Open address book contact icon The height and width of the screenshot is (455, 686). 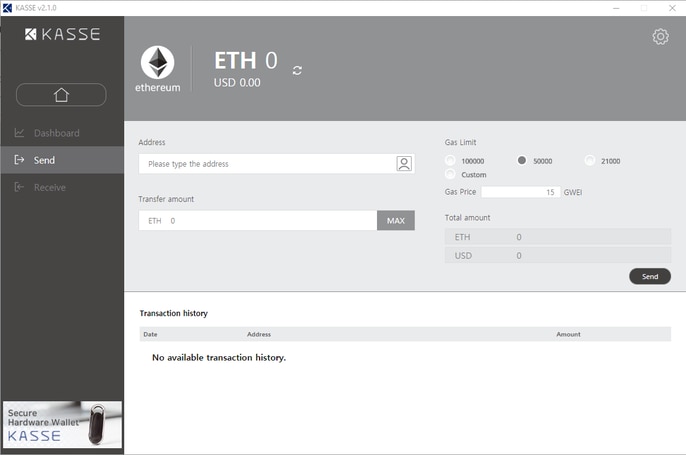(x=404, y=164)
